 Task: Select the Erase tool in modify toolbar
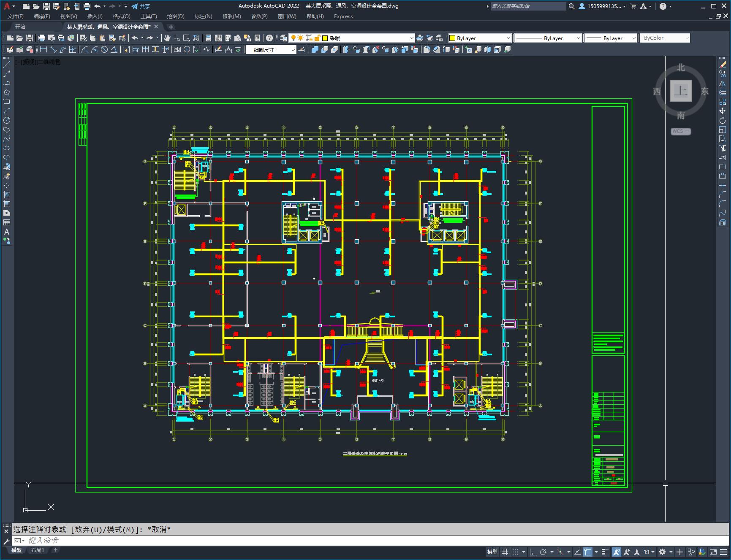point(723,65)
